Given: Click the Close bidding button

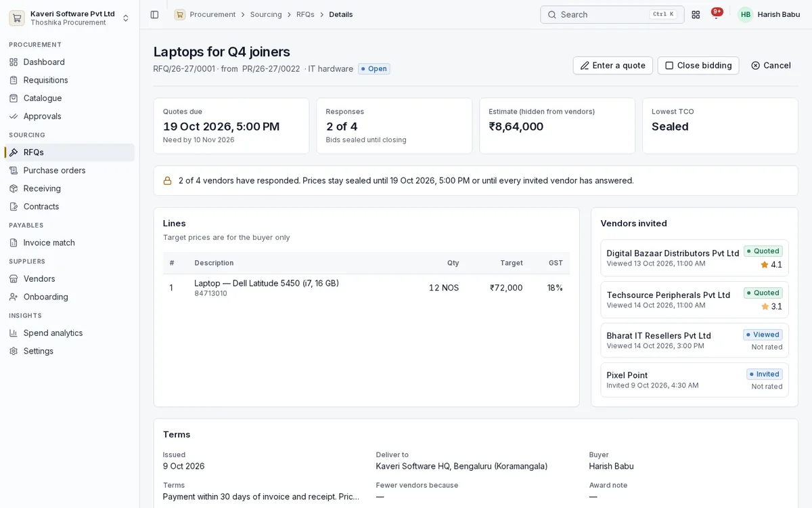Looking at the screenshot, I should [698, 66].
